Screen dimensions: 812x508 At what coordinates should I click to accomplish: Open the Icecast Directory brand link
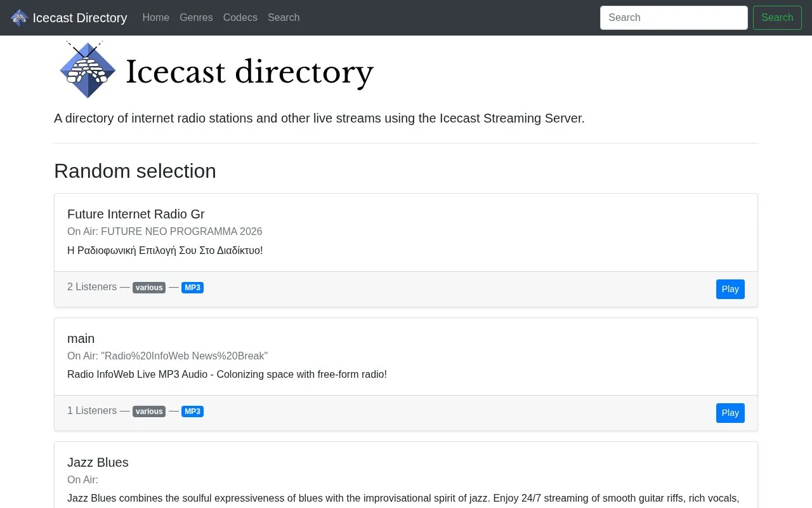click(69, 18)
